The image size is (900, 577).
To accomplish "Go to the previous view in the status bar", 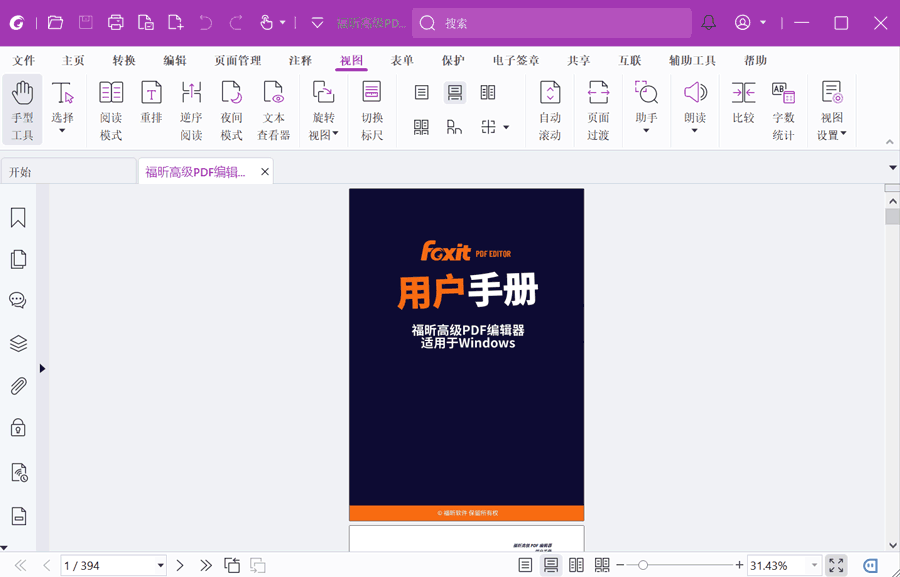I will tap(232, 566).
